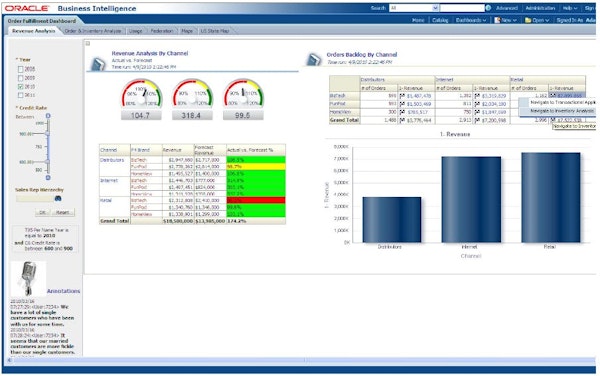
Task: Open the Help dropdown menu
Action: (569, 8)
